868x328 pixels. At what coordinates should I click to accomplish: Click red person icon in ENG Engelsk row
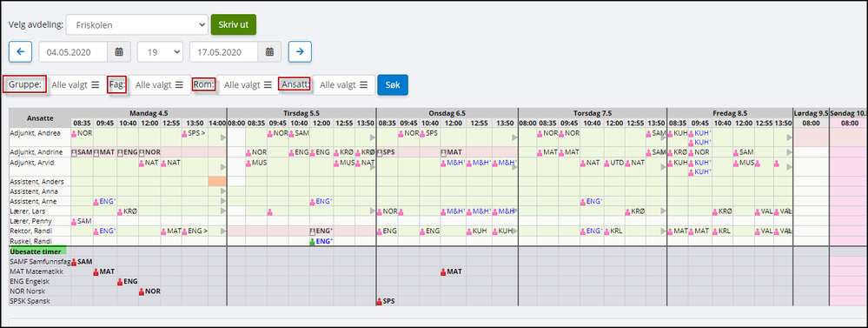(120, 282)
